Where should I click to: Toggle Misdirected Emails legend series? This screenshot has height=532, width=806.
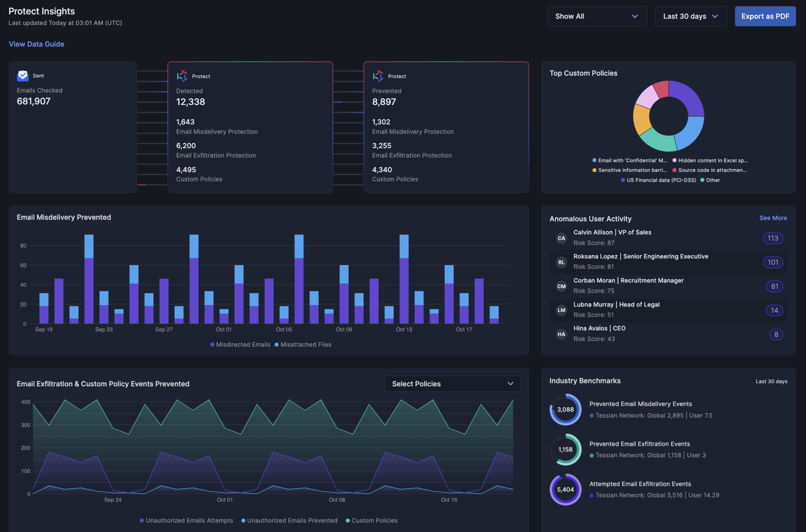(240, 344)
